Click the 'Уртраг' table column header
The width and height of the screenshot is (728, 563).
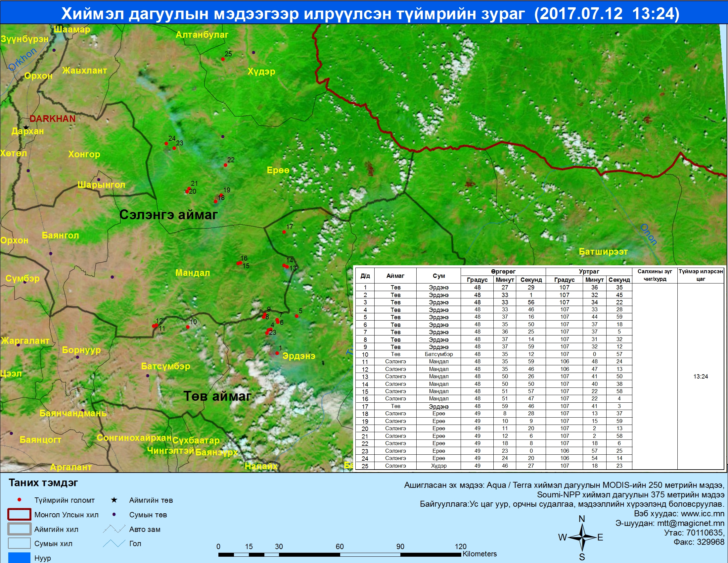coord(589,272)
